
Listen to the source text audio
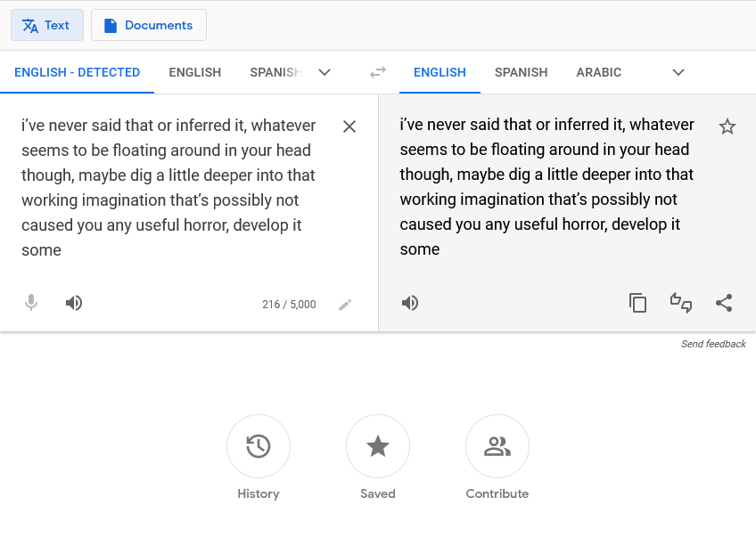point(74,303)
